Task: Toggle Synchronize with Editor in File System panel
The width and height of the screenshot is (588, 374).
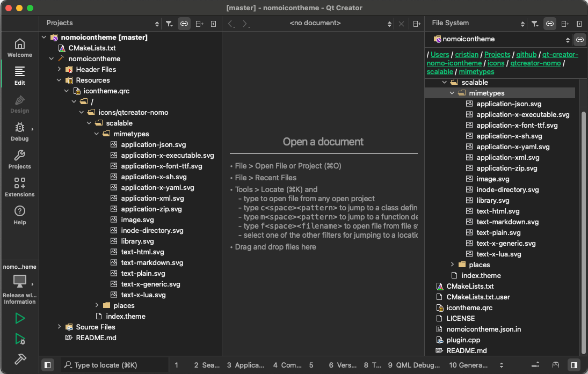Action: click(x=549, y=24)
